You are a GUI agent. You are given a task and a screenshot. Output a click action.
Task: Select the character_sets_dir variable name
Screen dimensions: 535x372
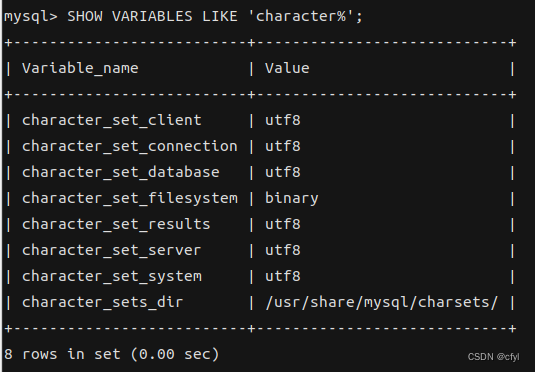[103, 302]
